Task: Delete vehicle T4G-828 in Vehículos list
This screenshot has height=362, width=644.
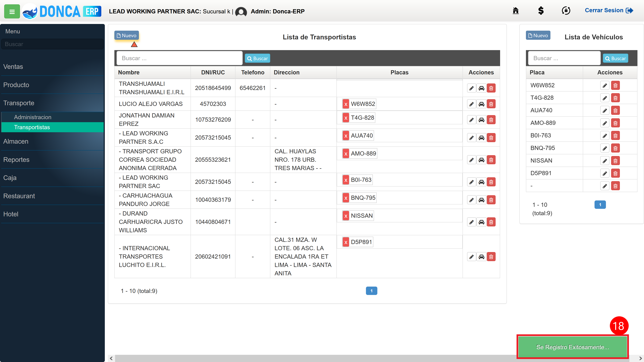Action: click(x=615, y=98)
